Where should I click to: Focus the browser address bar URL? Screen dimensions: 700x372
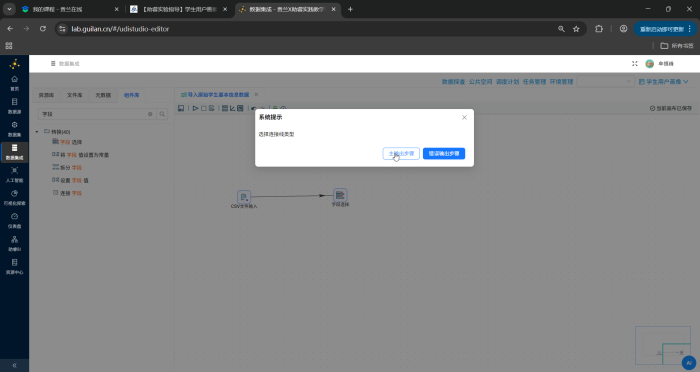tap(121, 29)
